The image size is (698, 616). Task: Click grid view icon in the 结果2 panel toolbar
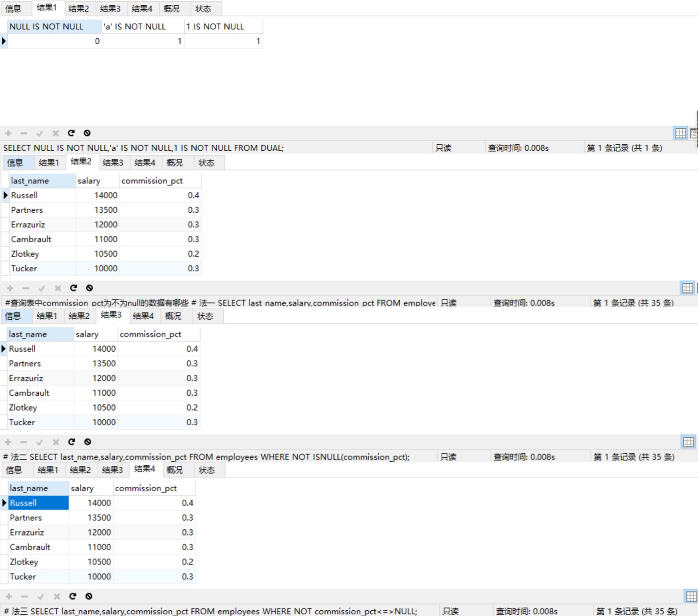(x=687, y=288)
